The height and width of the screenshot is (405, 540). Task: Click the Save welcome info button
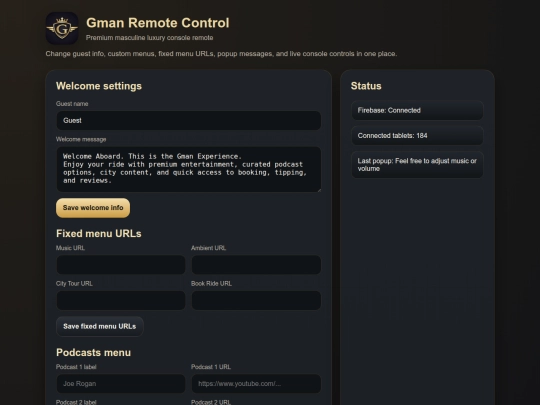coord(93,208)
